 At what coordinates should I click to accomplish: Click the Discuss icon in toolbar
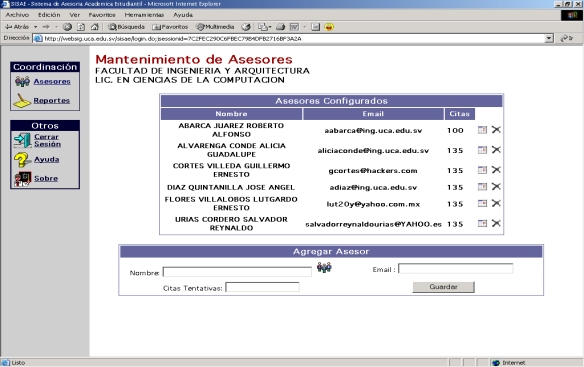click(315, 27)
